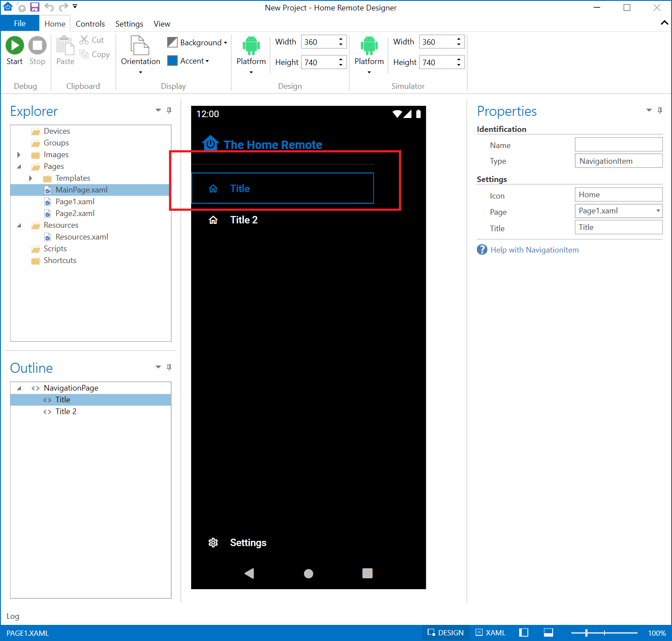Pin the Explorer panel
672x641 pixels.
click(x=169, y=110)
